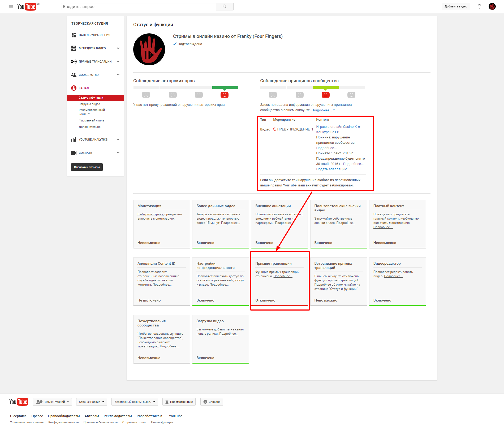This screenshot has width=504, height=432.
Task: Expand the СООБЩЕСТВО section
Action: coord(118,75)
